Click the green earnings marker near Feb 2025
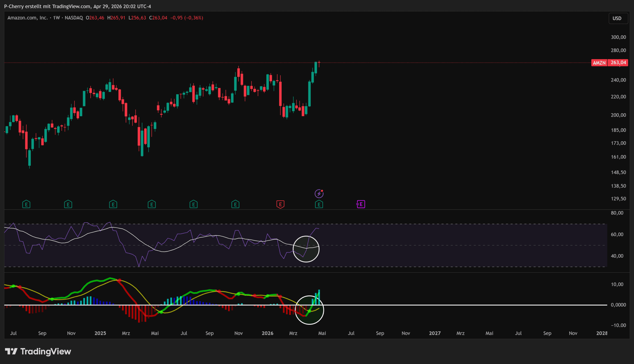634x364 pixels. pos(113,204)
